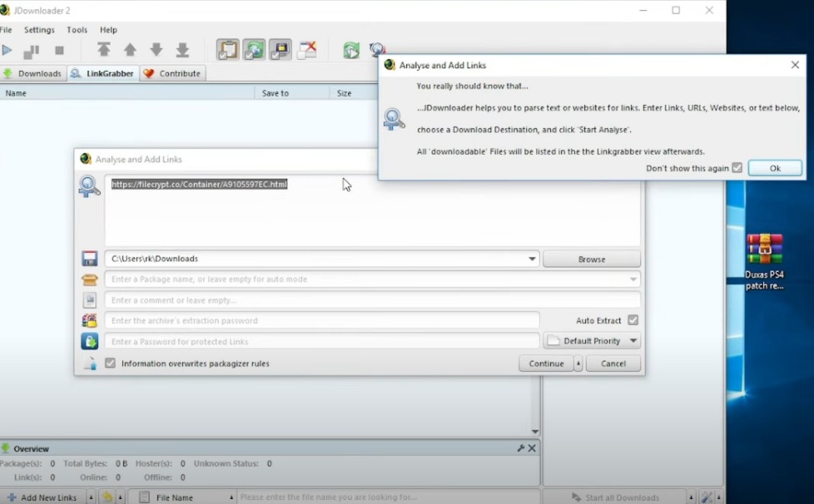
Task: Expand the Package name dropdown arrow
Action: [x=633, y=279]
